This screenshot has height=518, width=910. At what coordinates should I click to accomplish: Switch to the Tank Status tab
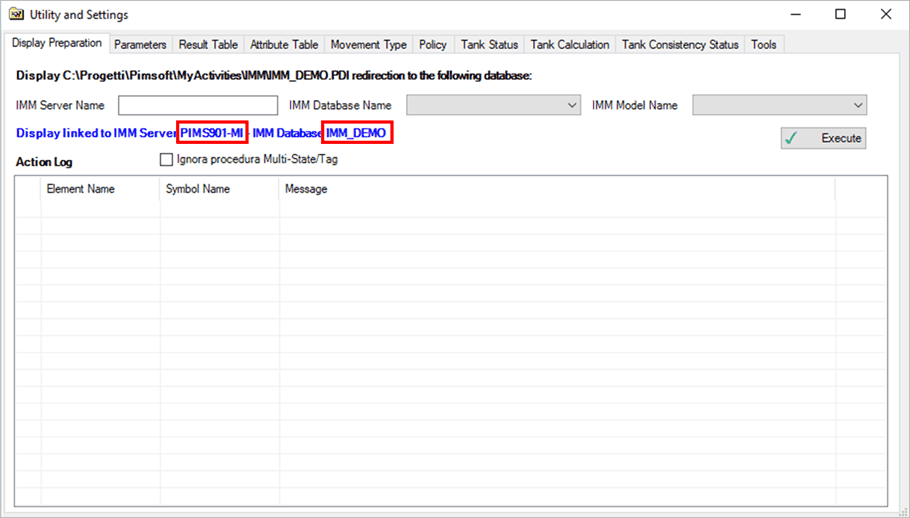coord(489,45)
